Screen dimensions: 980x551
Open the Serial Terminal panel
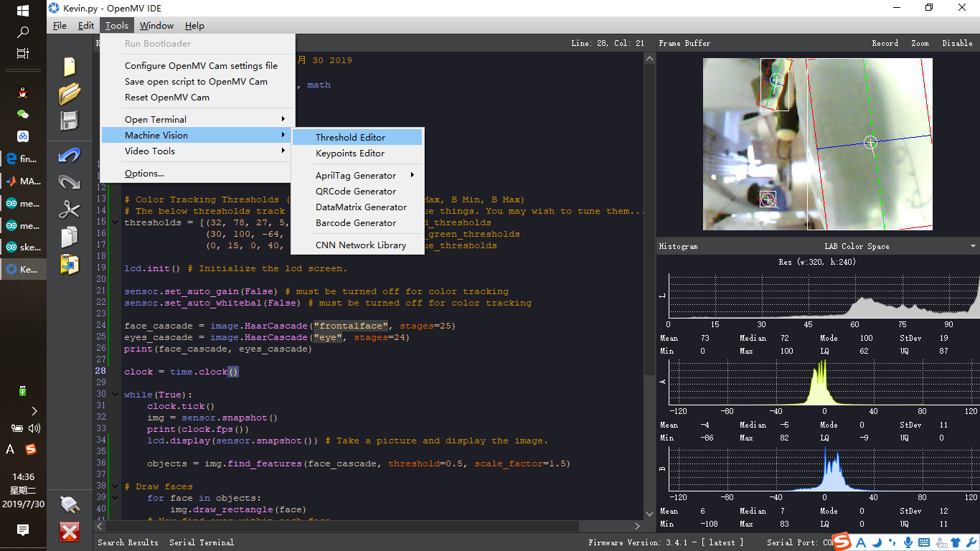click(x=202, y=542)
